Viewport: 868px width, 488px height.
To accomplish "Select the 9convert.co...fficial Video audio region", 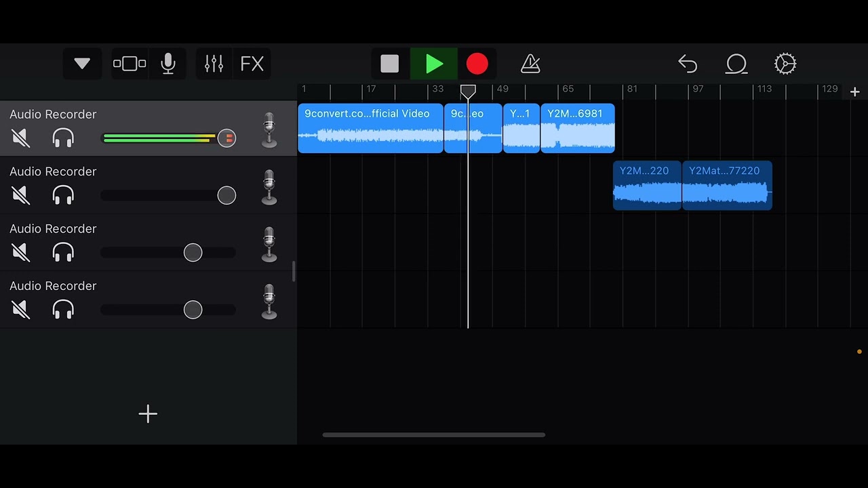I will click(370, 128).
